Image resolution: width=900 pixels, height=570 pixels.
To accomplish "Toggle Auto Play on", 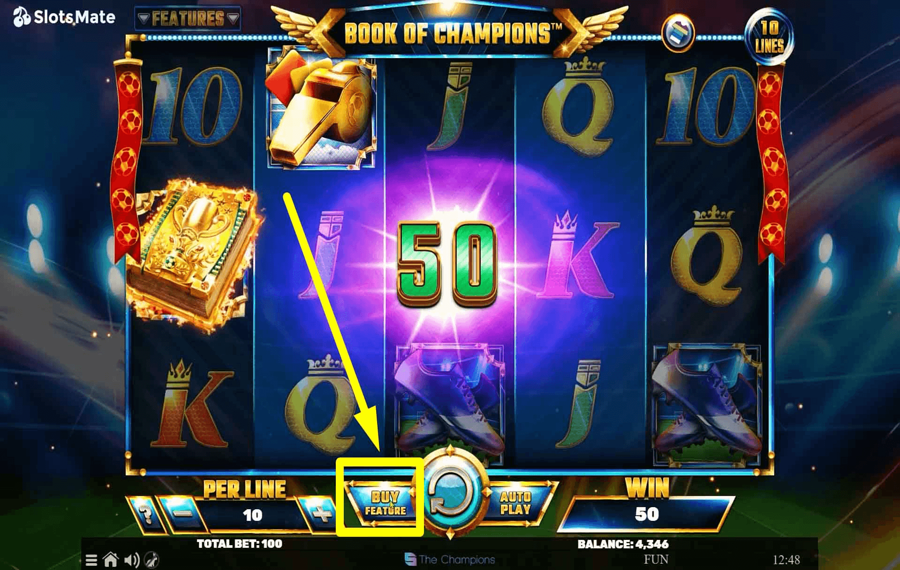I will click(x=515, y=503).
